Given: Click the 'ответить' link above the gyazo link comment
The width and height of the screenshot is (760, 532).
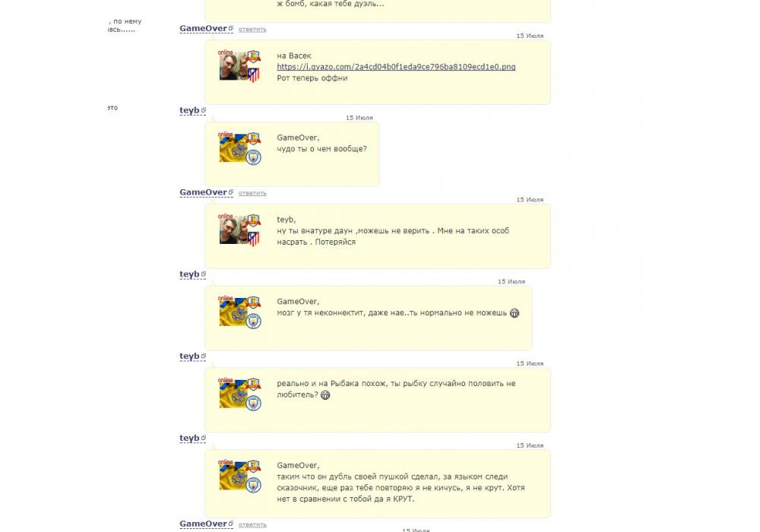Looking at the screenshot, I should (252, 30).
